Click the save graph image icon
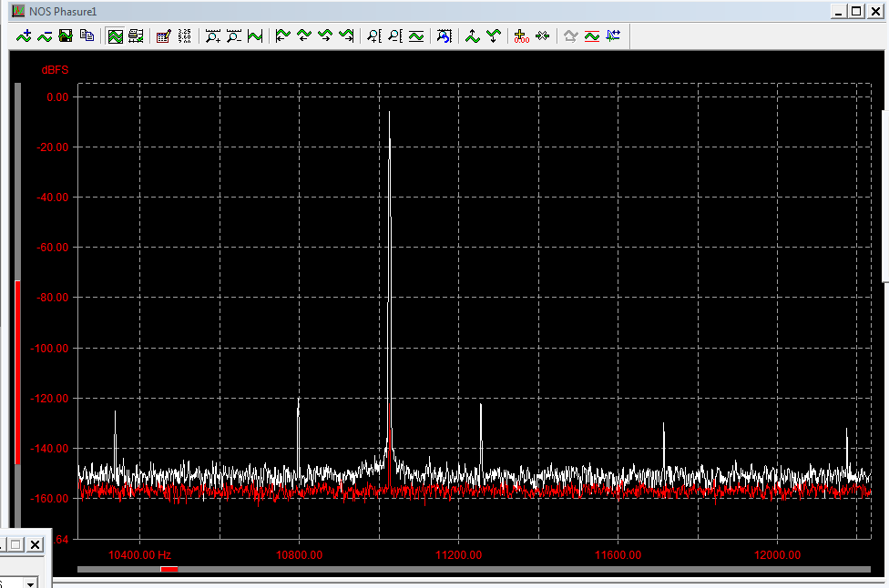 [66, 36]
